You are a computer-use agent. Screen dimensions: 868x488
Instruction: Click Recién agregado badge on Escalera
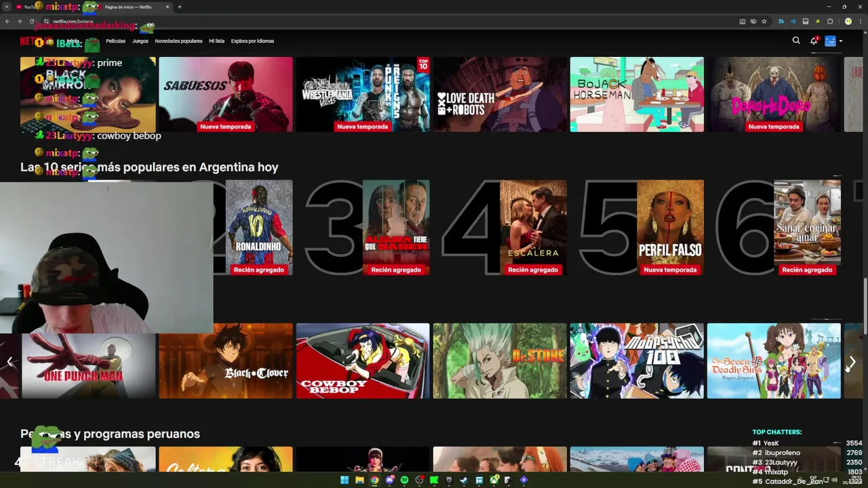[533, 270]
